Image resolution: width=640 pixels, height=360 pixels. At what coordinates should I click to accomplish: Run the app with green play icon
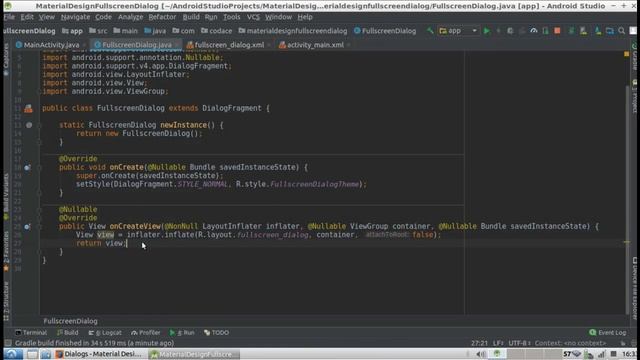(x=487, y=31)
